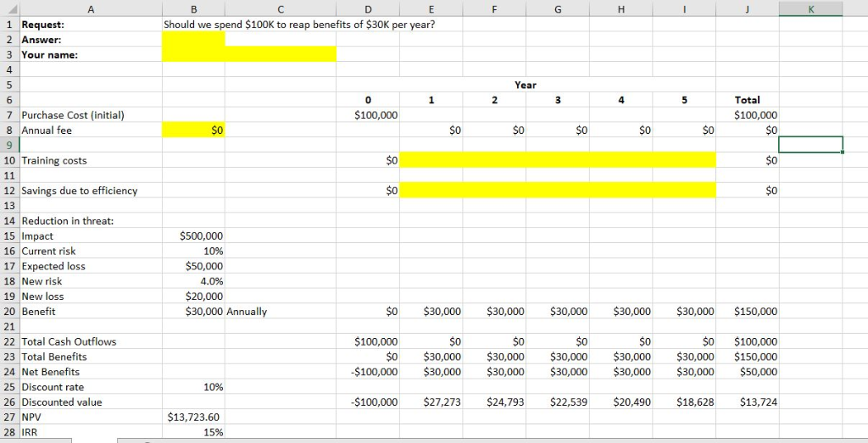Click the Expected loss $50,000 value

[x=194, y=266]
